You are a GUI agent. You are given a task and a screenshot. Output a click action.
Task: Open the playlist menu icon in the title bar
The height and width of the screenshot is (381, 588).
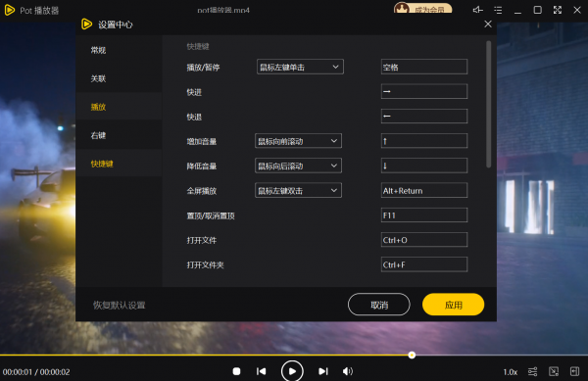coord(498,10)
